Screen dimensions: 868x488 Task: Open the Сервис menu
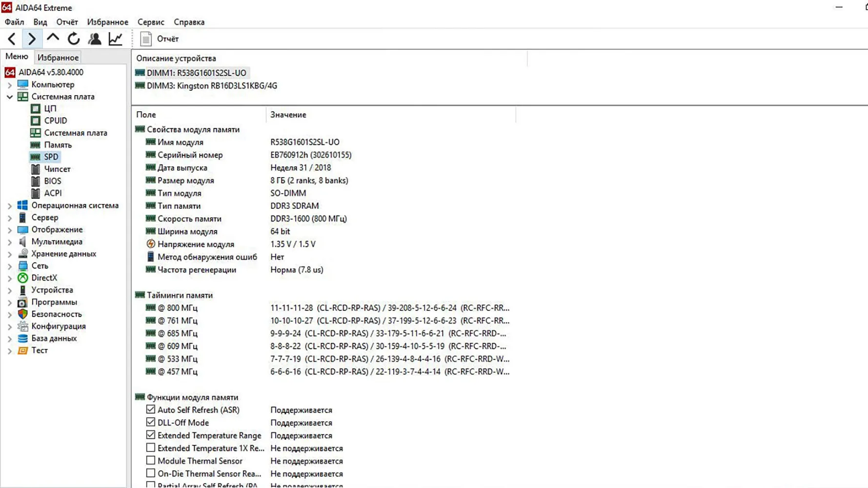coord(151,22)
